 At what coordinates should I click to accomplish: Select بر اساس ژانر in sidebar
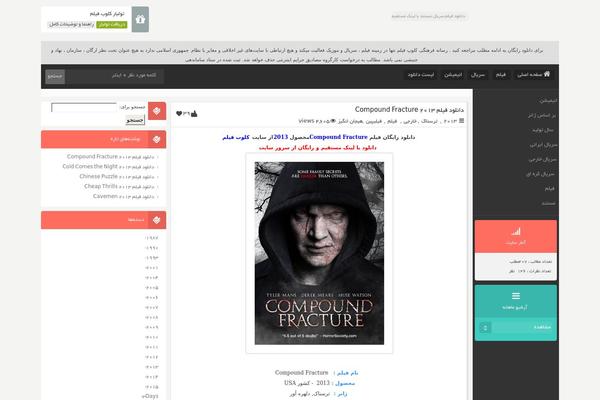coord(542,116)
